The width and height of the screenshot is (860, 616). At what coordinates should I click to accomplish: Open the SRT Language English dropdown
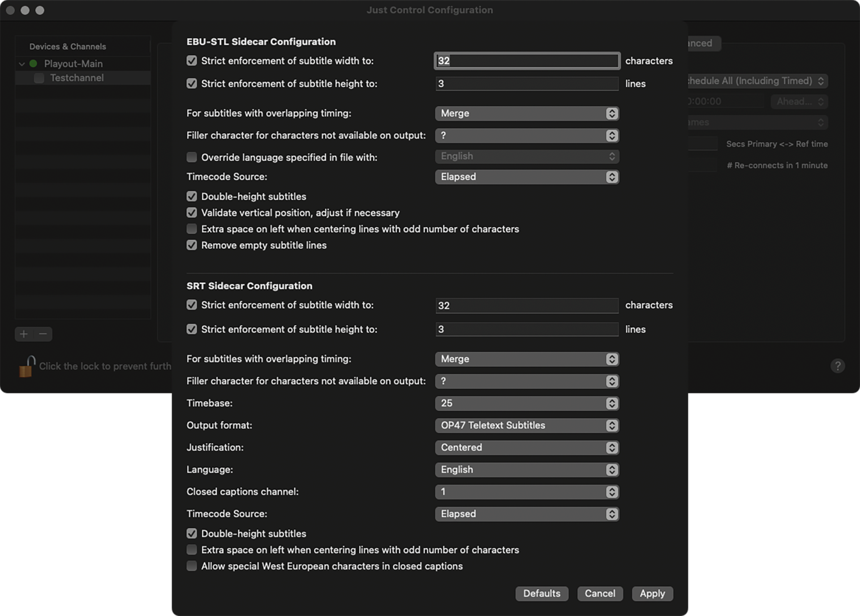pyautogui.click(x=526, y=470)
